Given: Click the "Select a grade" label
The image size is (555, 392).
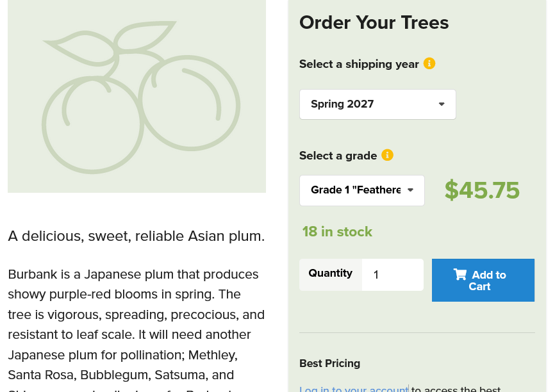Looking at the screenshot, I should [338, 156].
